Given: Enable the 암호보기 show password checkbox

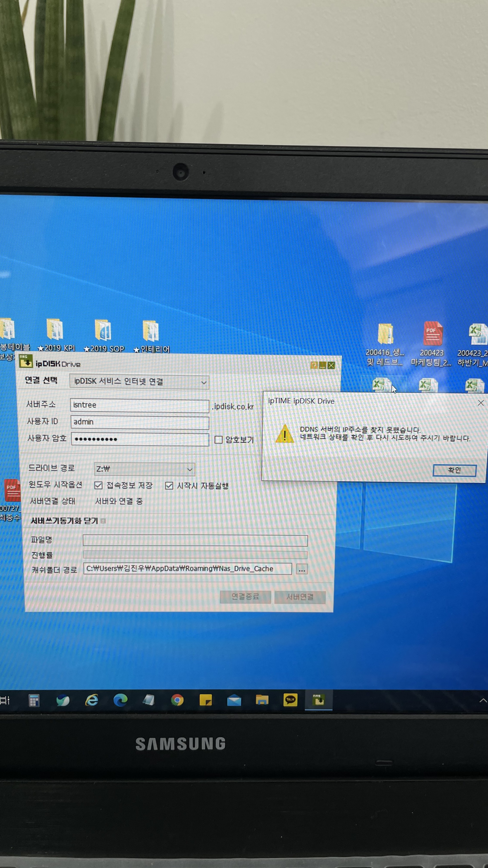Looking at the screenshot, I should pyautogui.click(x=218, y=439).
